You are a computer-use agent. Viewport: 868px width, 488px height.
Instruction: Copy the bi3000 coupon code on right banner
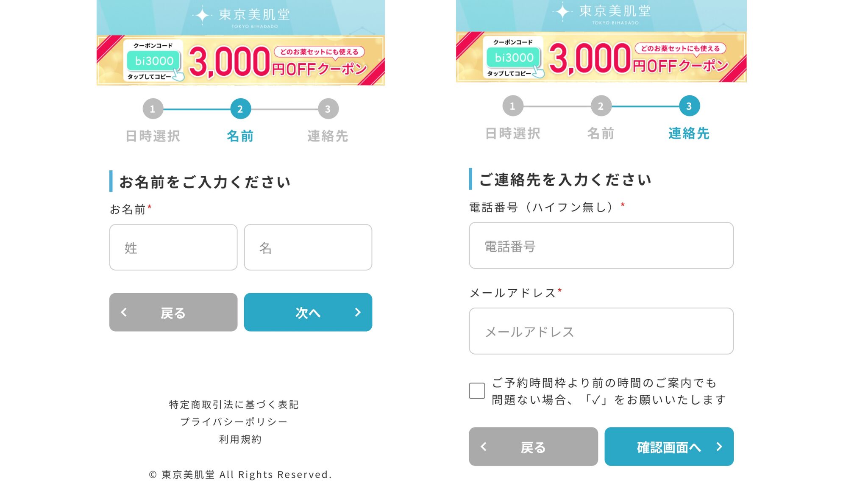click(514, 58)
